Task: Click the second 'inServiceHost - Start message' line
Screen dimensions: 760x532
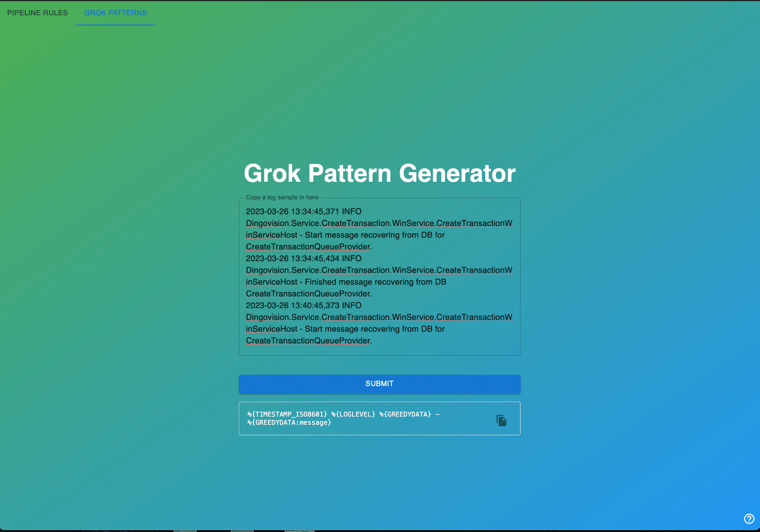Action: 345,329
